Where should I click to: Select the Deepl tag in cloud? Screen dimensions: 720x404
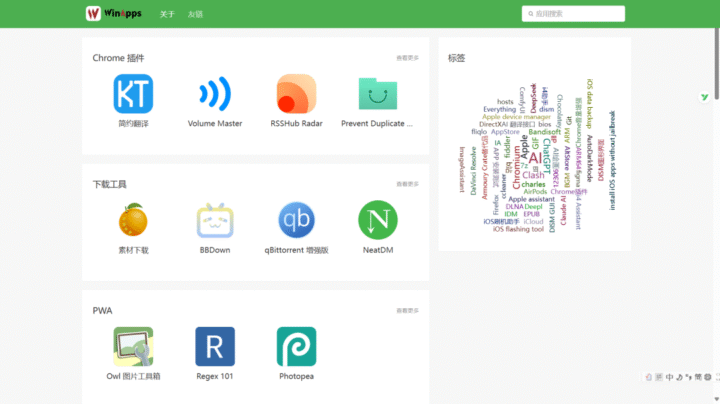click(x=533, y=207)
